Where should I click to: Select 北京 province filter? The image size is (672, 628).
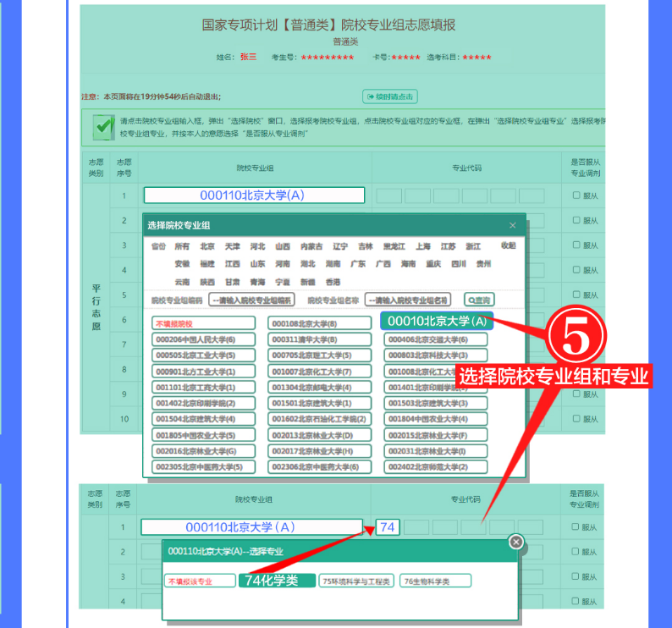pos(207,246)
